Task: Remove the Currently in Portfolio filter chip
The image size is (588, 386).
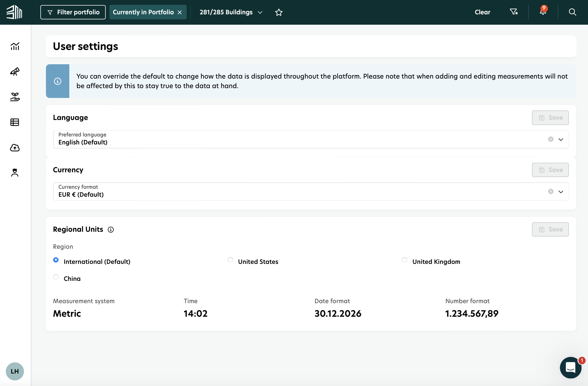Action: coord(180,12)
